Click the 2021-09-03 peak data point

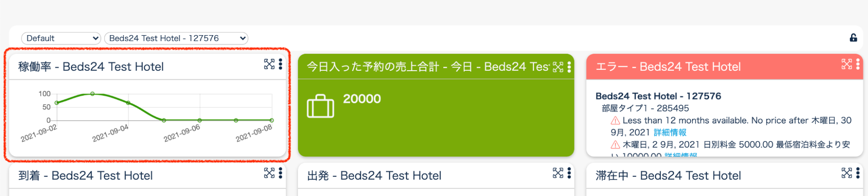coord(92,94)
